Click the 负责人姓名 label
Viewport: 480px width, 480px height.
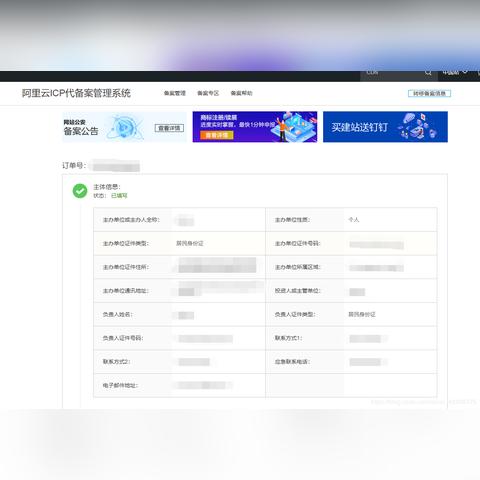point(118,314)
